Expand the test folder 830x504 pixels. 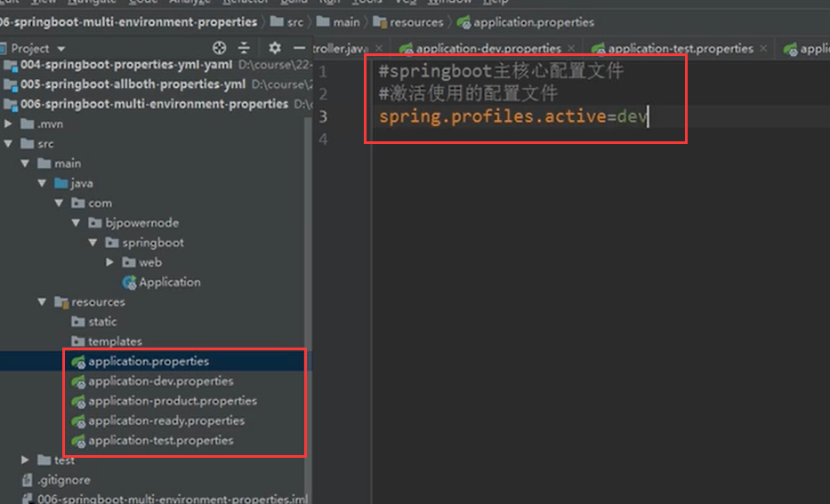26,460
